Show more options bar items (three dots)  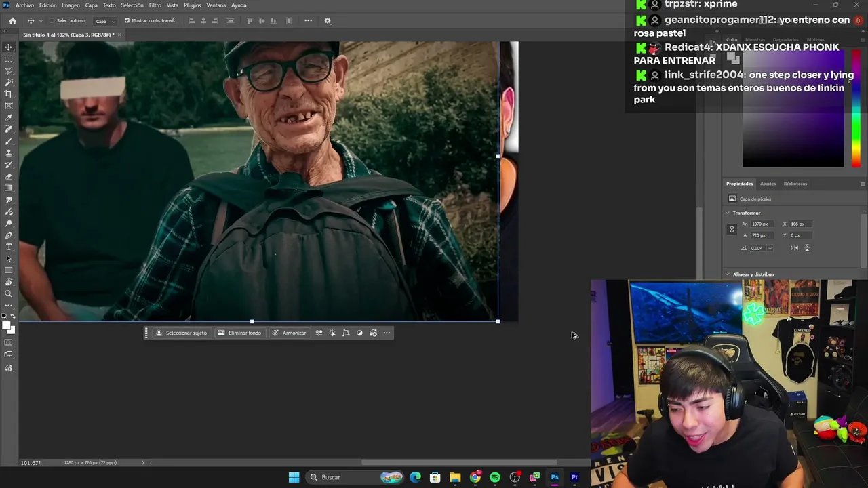pos(308,20)
